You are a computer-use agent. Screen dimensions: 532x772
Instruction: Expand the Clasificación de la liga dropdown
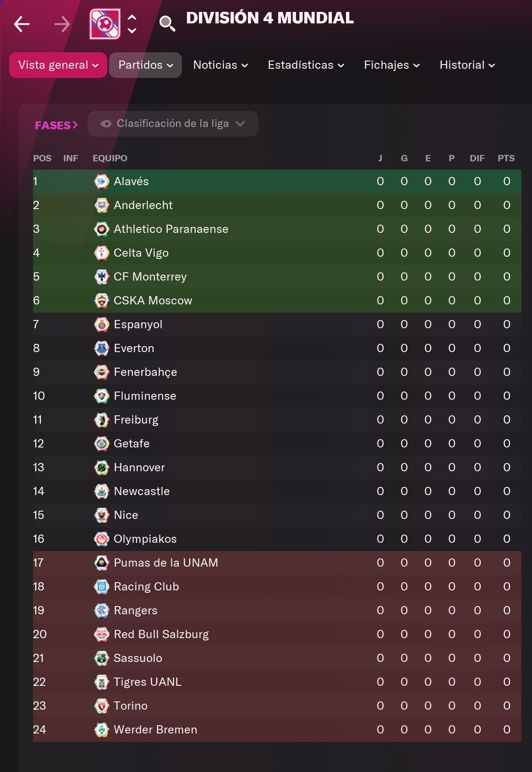[173, 124]
